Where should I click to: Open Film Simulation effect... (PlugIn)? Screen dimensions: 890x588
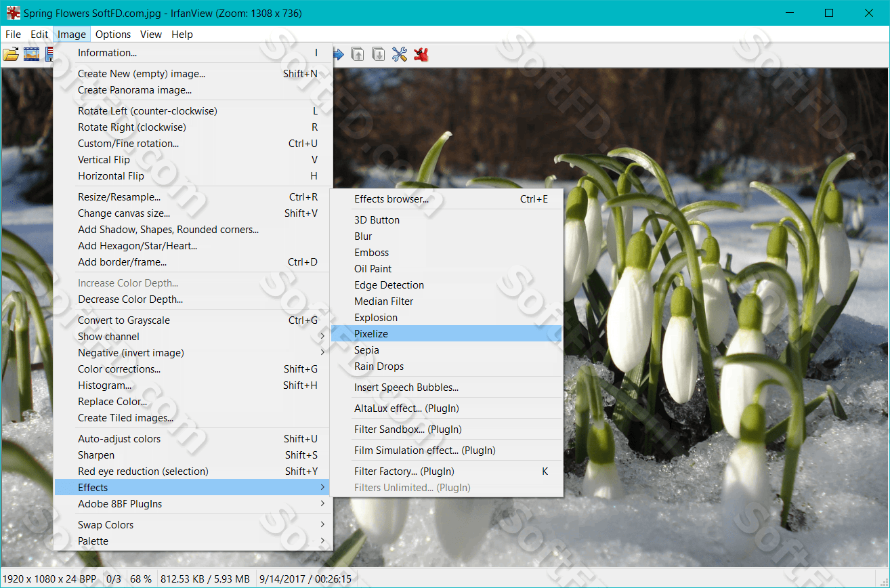pyautogui.click(x=446, y=450)
